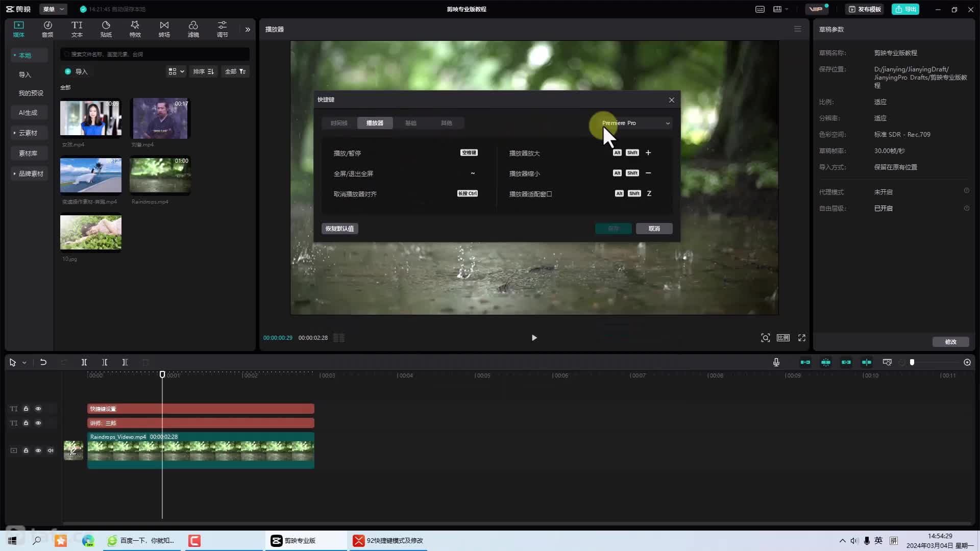Switch to the 时间线 tab in shortcuts dialog

tap(339, 123)
